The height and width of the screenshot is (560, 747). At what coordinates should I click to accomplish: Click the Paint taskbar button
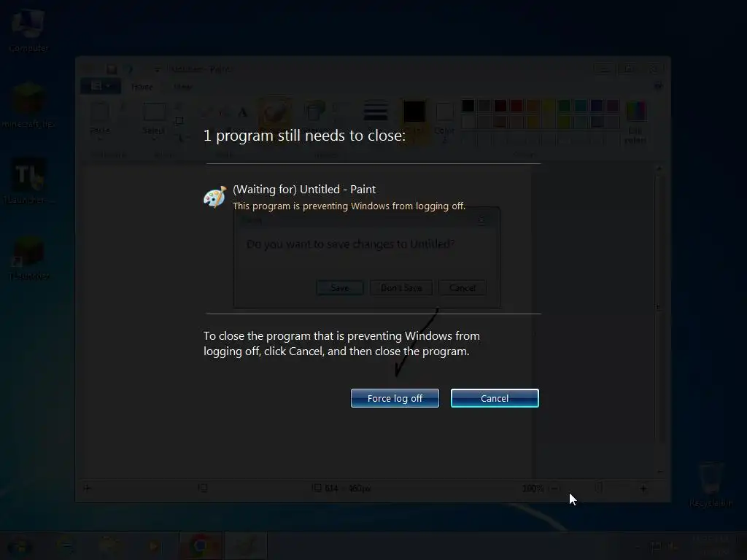pyautogui.click(x=247, y=545)
